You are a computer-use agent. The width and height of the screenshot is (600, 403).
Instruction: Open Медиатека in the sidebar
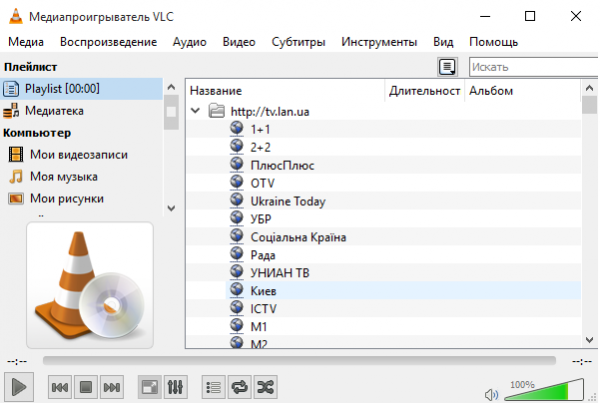tap(54, 111)
